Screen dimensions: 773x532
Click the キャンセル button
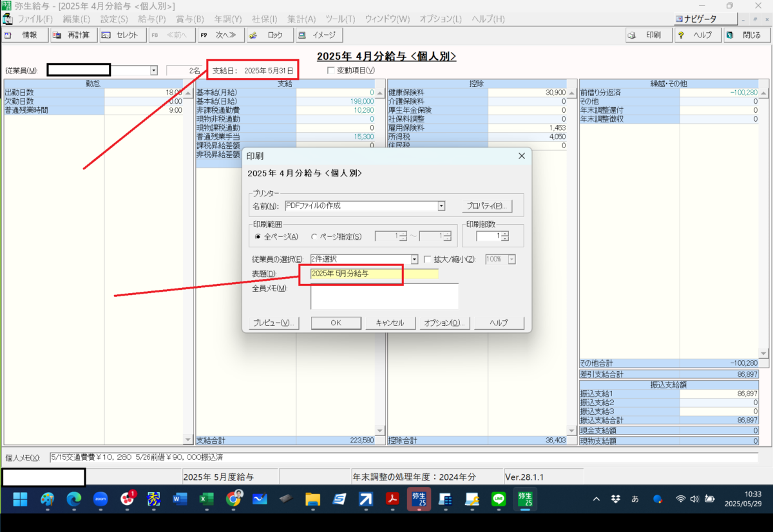pyautogui.click(x=390, y=323)
